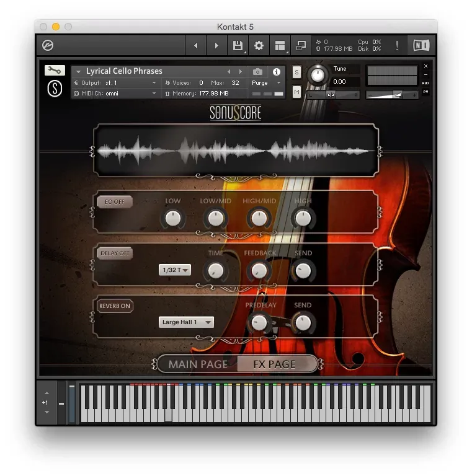The image size is (472, 476).
Task: Toggle the DELAY OFF button
Action: coord(115,253)
